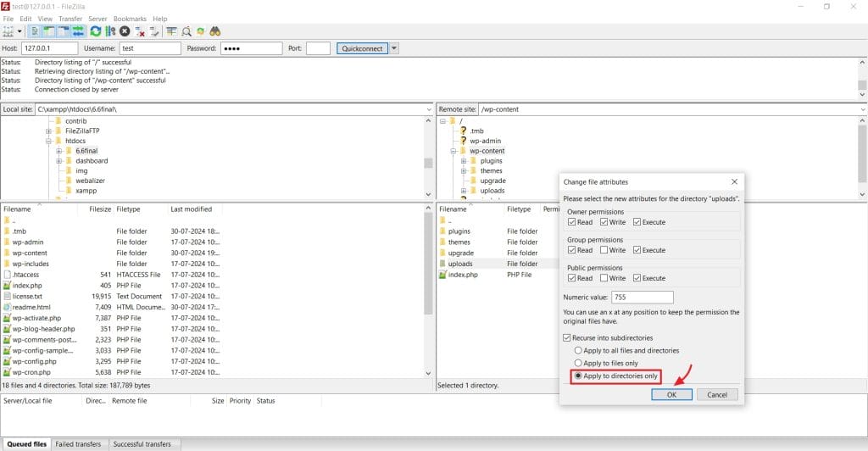The height and width of the screenshot is (451, 868).
Task: Uncheck Owner permissions Write checkbox
Action: [x=604, y=222]
